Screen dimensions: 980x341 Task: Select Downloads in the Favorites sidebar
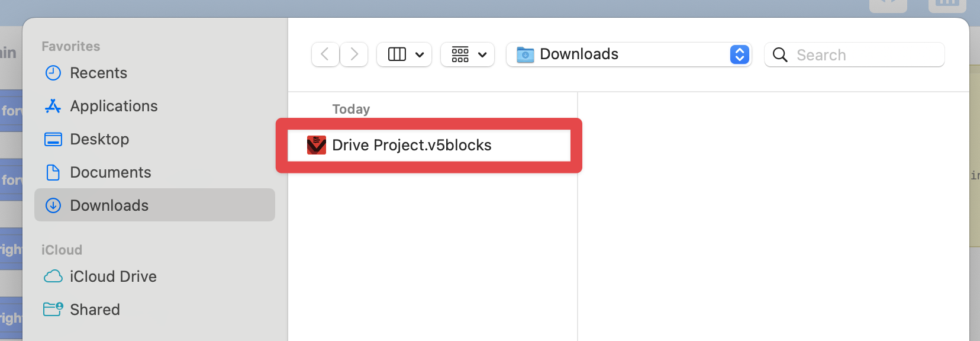point(109,205)
